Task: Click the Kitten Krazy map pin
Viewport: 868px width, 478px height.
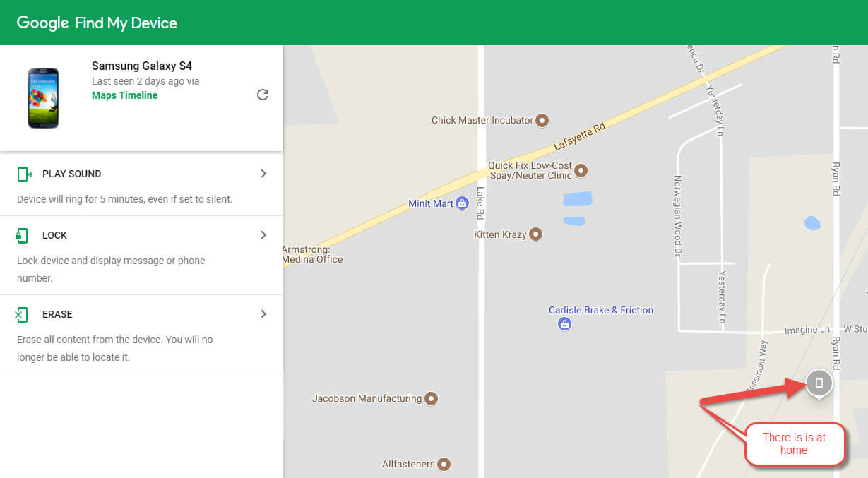Action: [535, 234]
